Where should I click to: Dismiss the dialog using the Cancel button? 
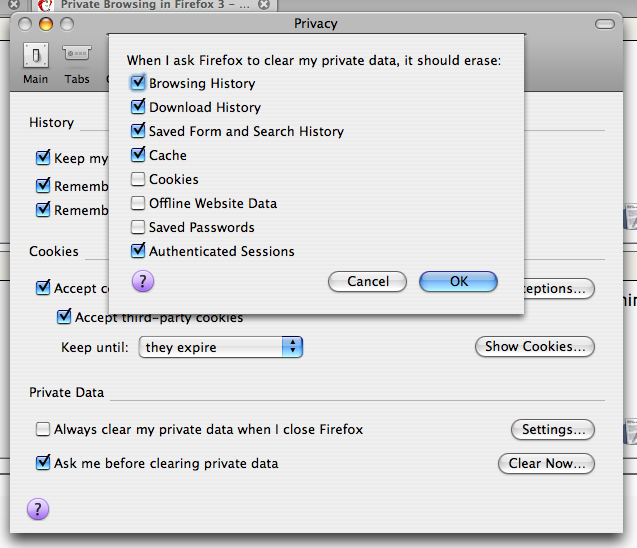[367, 281]
